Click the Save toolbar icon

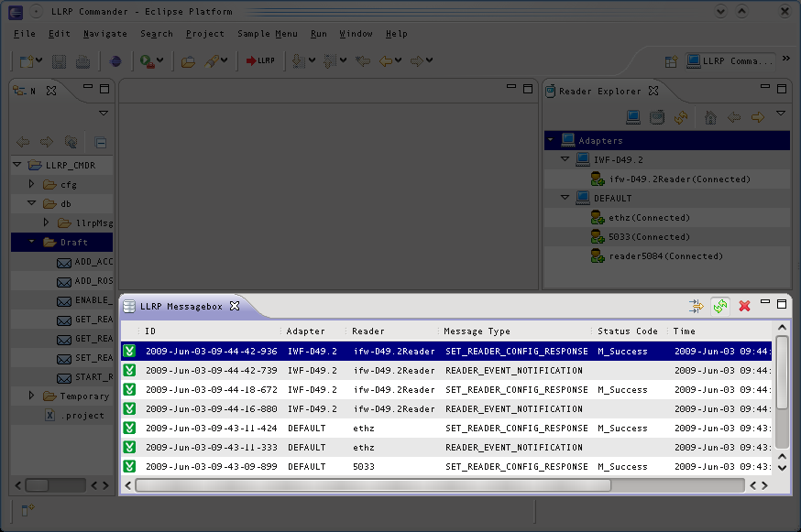[59, 61]
